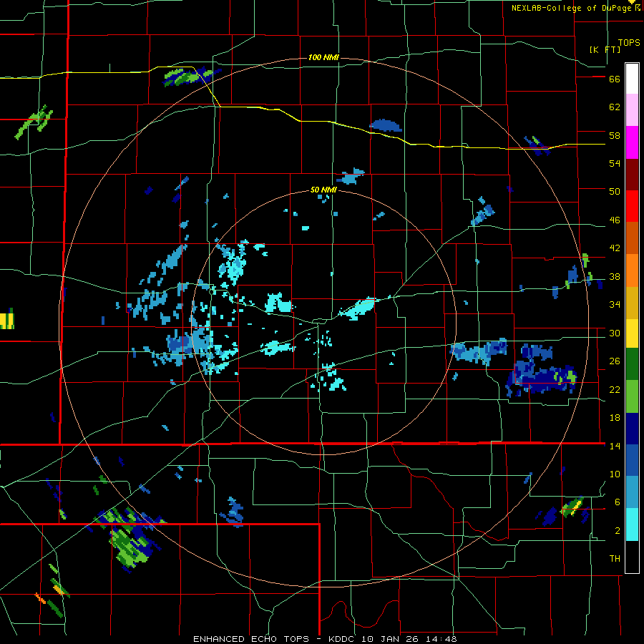The height and width of the screenshot is (644, 644).
Task: Click the blue echo blob on the yellow line
Action: click(386, 125)
